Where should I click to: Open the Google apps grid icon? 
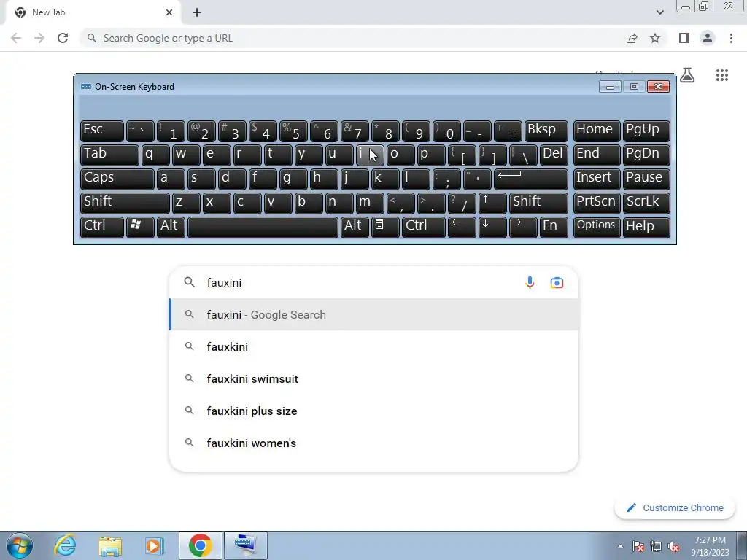point(722,75)
